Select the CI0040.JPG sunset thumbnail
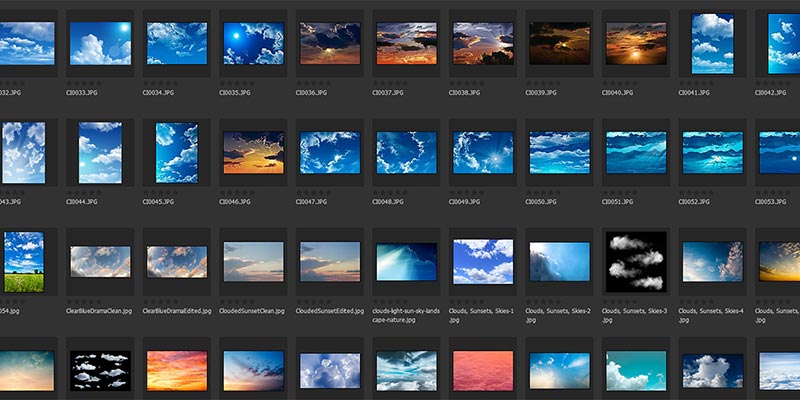800x400 pixels. pyautogui.click(x=636, y=43)
